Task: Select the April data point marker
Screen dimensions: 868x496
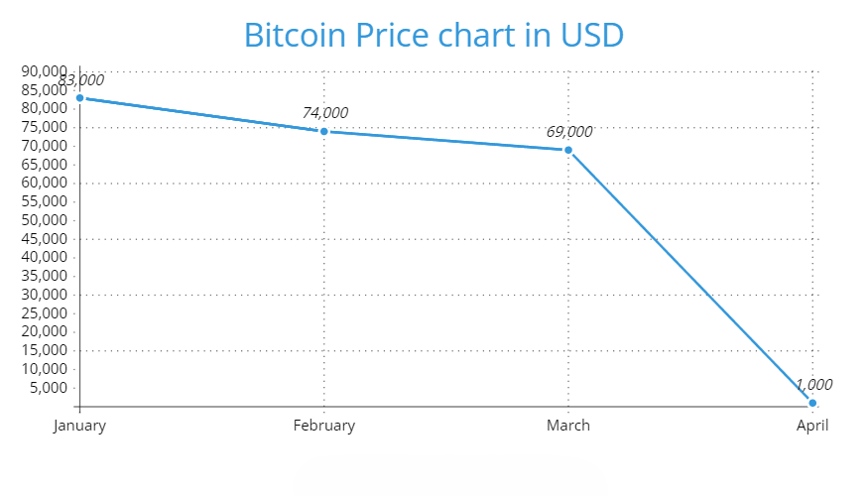Action: pos(812,403)
